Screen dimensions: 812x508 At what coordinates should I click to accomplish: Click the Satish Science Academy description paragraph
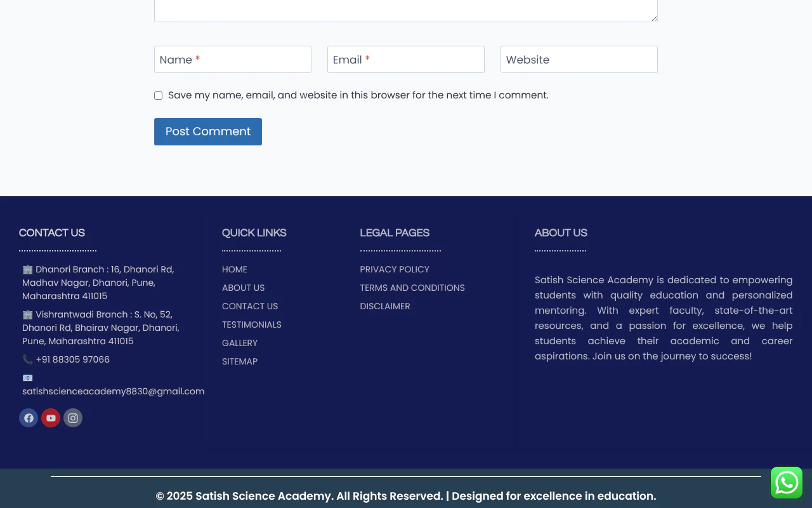point(664,318)
